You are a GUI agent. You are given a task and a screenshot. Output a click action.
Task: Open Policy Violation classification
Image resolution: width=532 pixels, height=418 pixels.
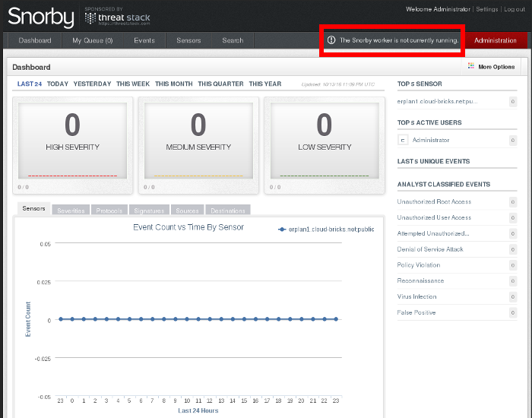pyautogui.click(x=419, y=265)
